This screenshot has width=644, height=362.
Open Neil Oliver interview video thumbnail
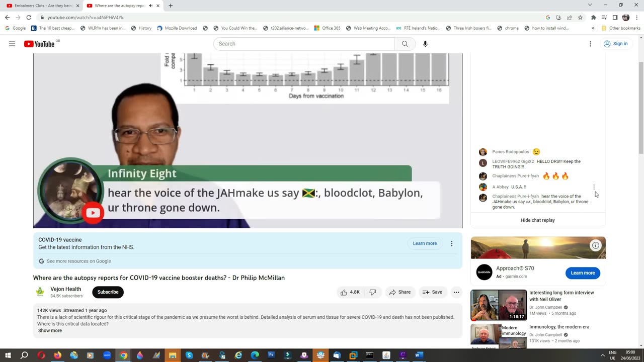(499, 305)
